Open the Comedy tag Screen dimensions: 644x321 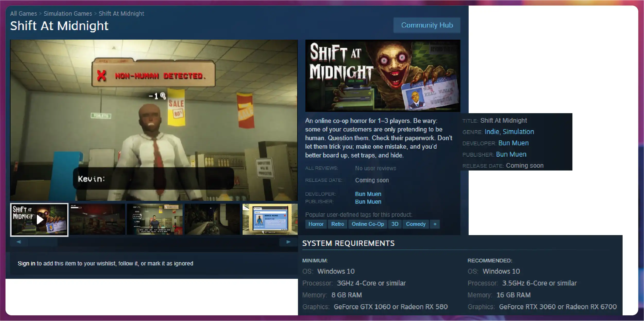click(x=415, y=224)
